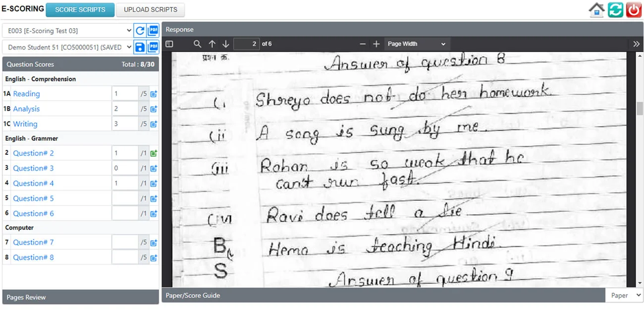Expand more tools with the chevron
Viewport: 644px width, 310px height.
pyautogui.click(x=637, y=44)
